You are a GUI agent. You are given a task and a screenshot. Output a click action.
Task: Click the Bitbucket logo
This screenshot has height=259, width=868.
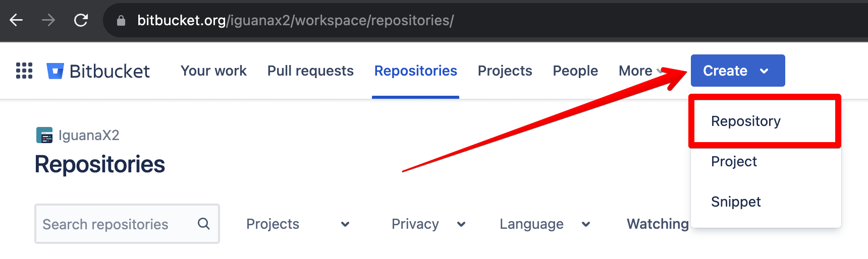(x=98, y=71)
